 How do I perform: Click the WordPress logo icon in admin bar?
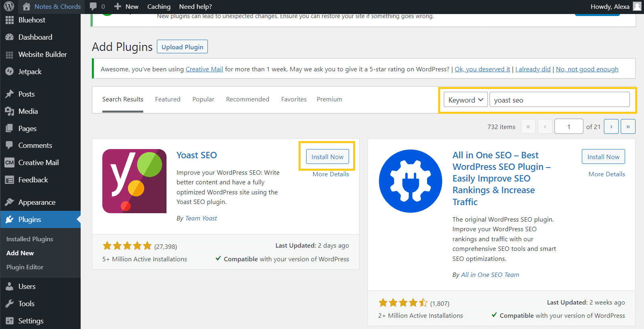(x=9, y=6)
